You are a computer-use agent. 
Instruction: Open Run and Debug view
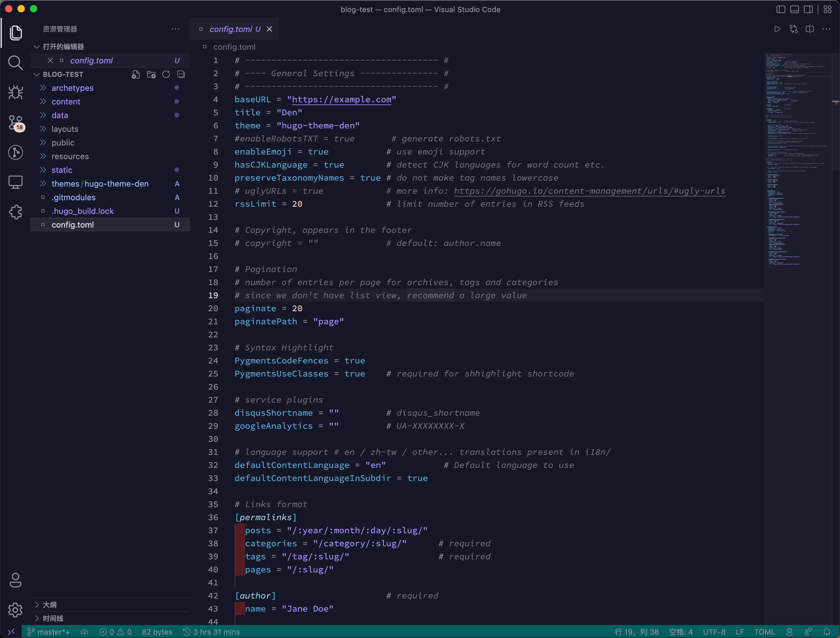click(x=15, y=92)
